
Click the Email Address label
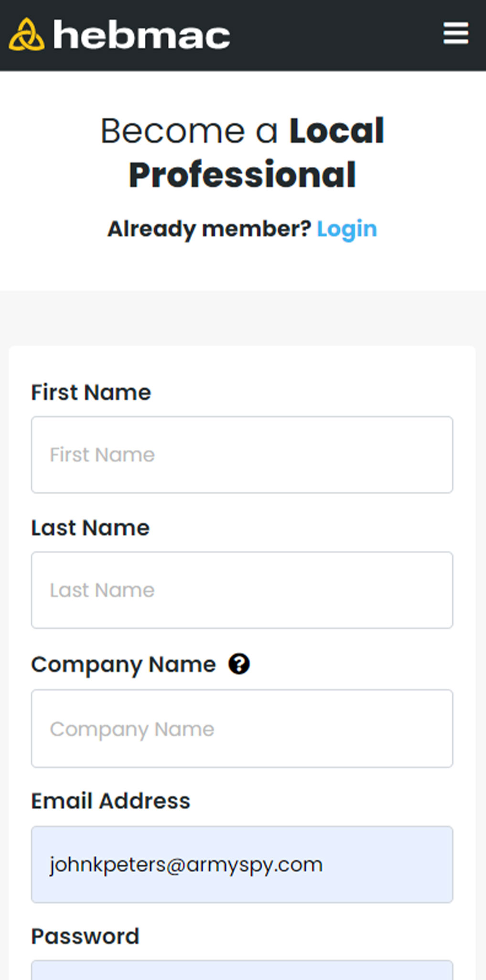(x=110, y=801)
